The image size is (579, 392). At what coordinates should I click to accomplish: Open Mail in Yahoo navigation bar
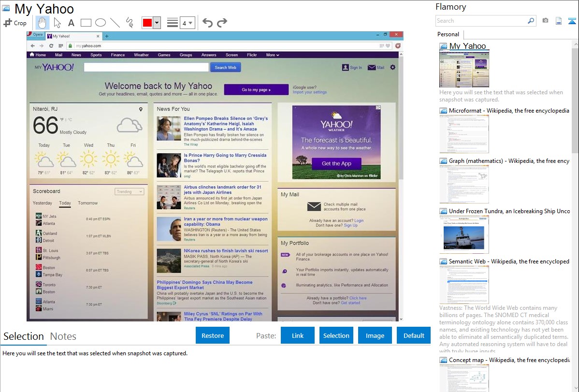58,55
